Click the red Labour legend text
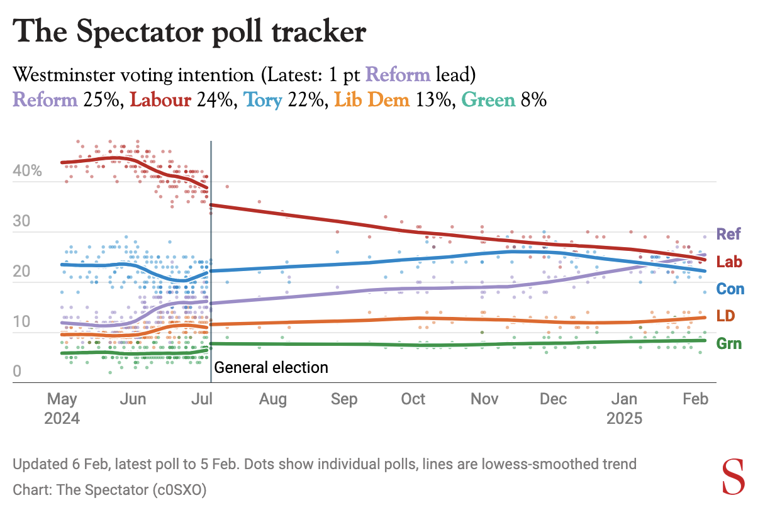Image resolution: width=770 pixels, height=532 pixels. (x=162, y=100)
